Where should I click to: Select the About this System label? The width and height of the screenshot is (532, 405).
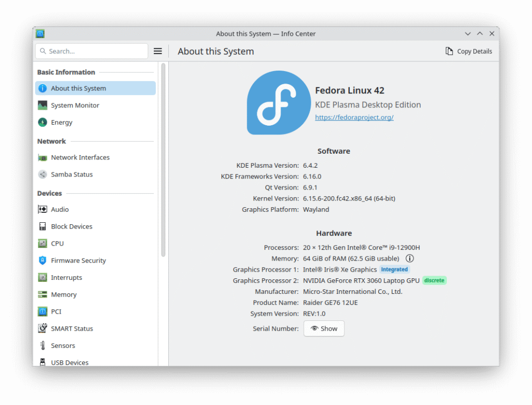(78, 88)
